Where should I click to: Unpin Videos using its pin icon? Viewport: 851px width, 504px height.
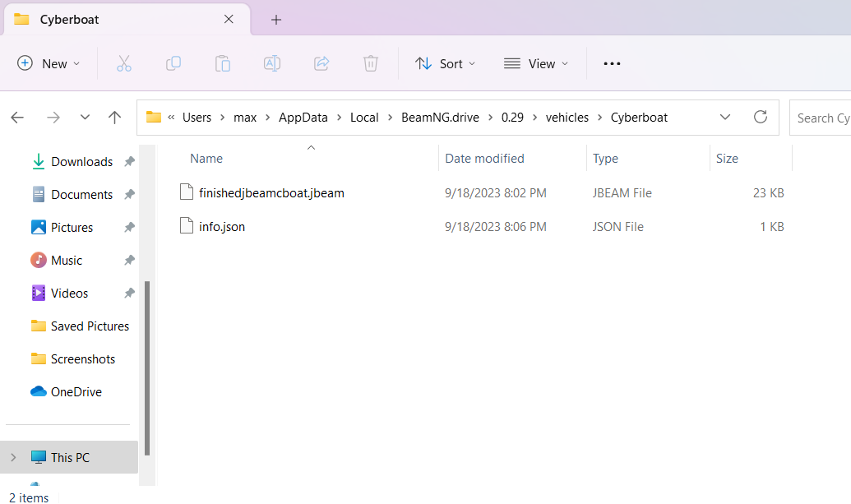(129, 293)
